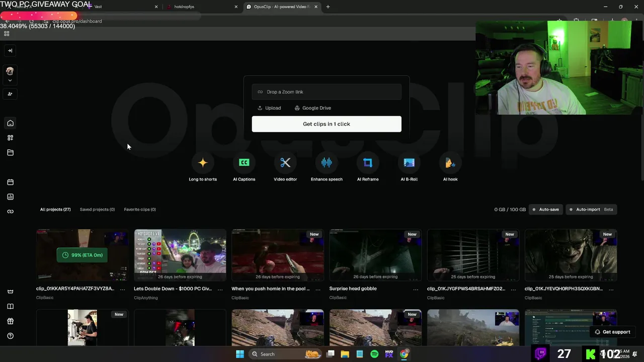Open the book learning icon in sidebar
Image resolution: width=644 pixels, height=362 pixels.
[x=10, y=306]
